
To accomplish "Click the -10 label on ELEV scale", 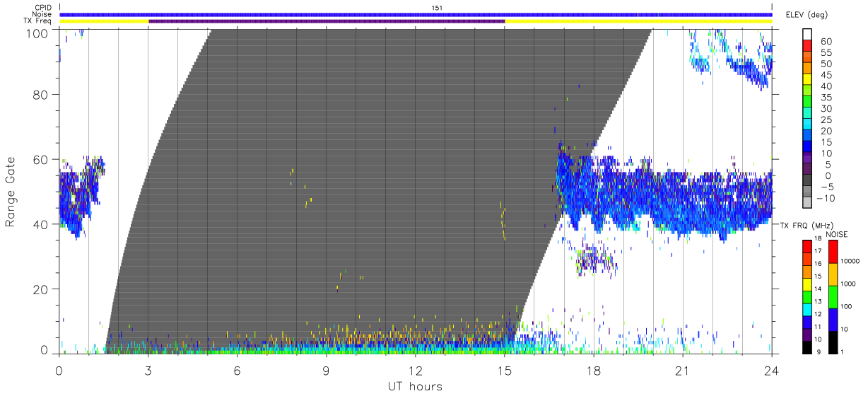I will 824,199.
